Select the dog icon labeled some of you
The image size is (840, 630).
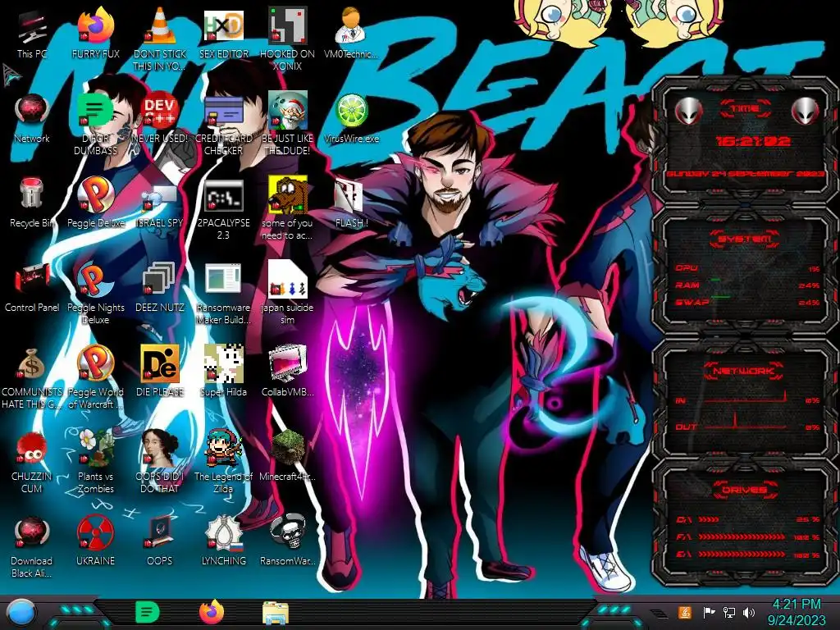pos(287,209)
